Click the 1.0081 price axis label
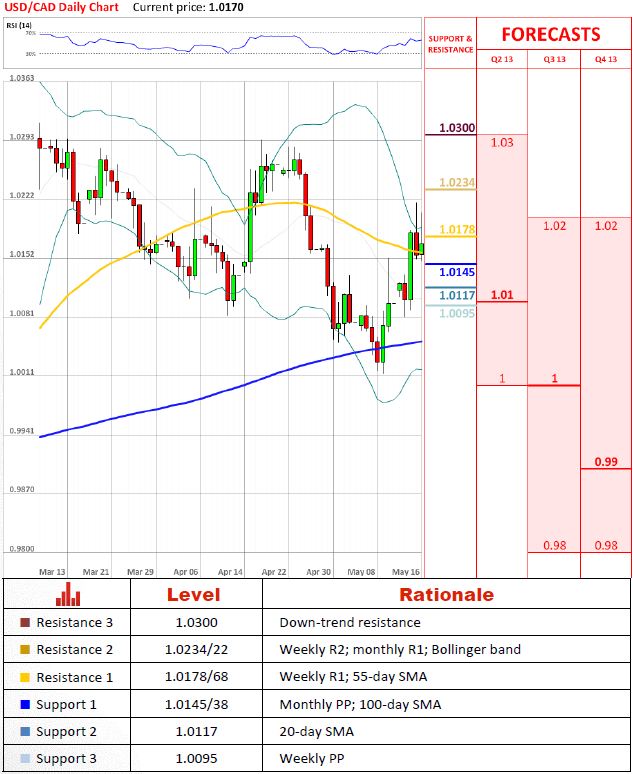This screenshot has height=774, width=633. click(x=22, y=313)
